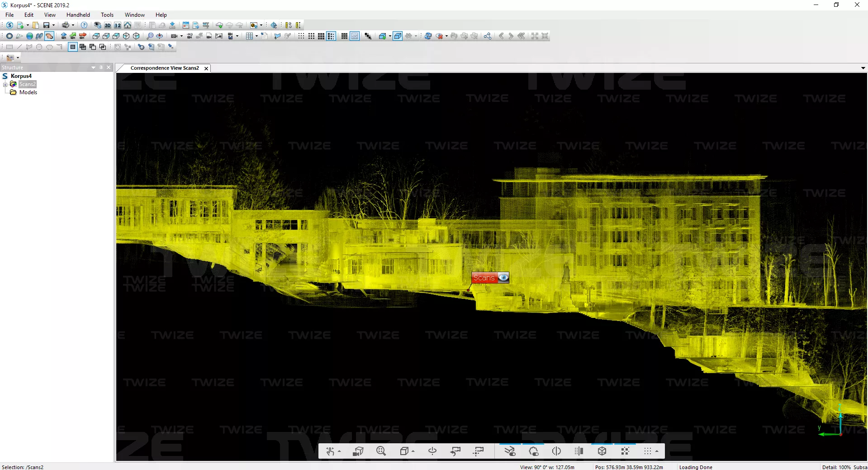The width and height of the screenshot is (868, 470).
Task: Toggle the eye on the Scans label
Action: coord(503,278)
